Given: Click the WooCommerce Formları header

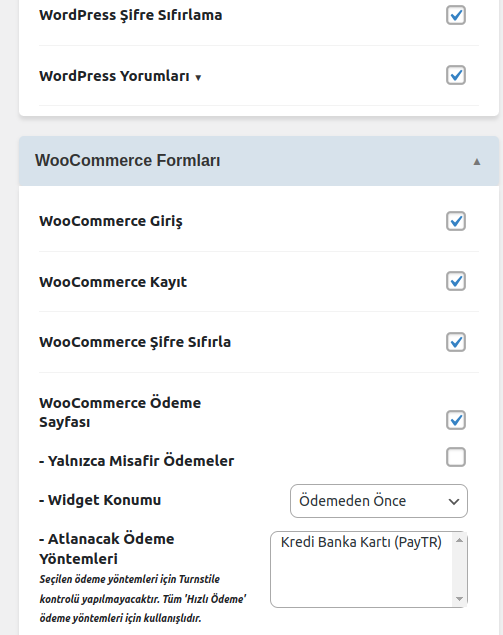Looking at the screenshot, I should point(259,161).
